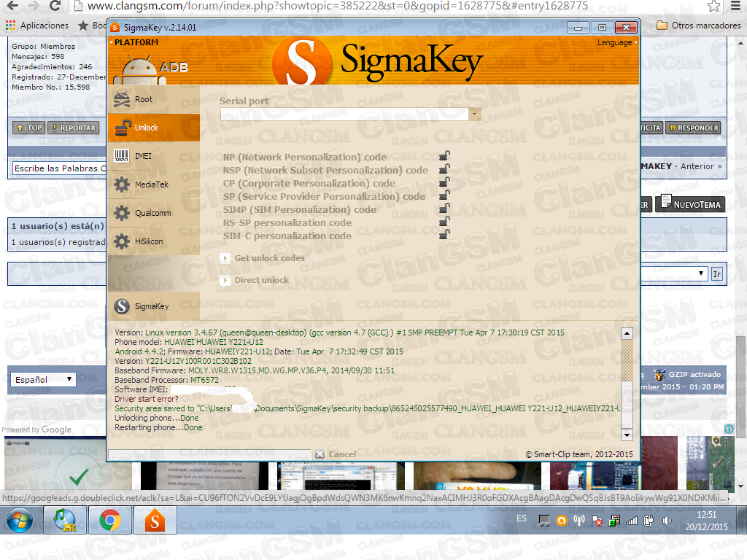Click the TOP button in the forum post
The image size is (747, 560).
point(29,128)
